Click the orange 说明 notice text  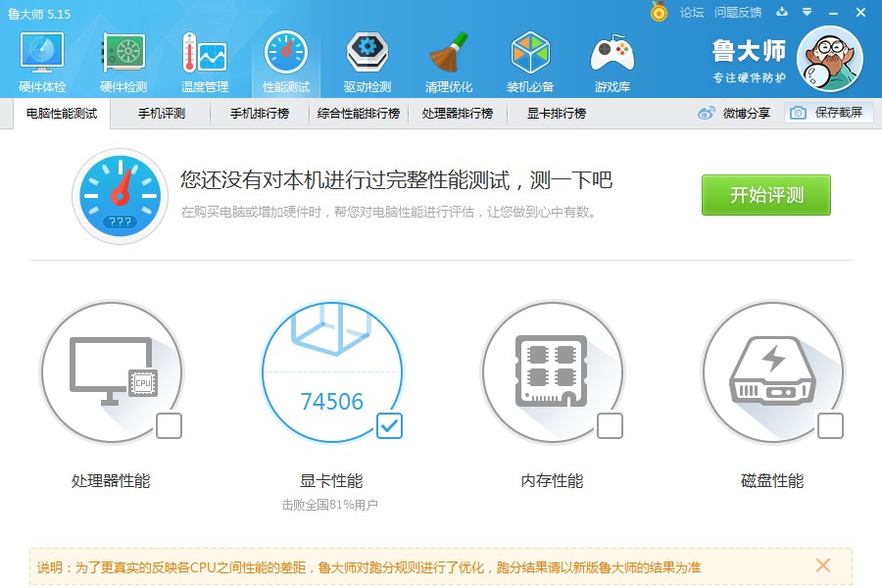pos(368,567)
